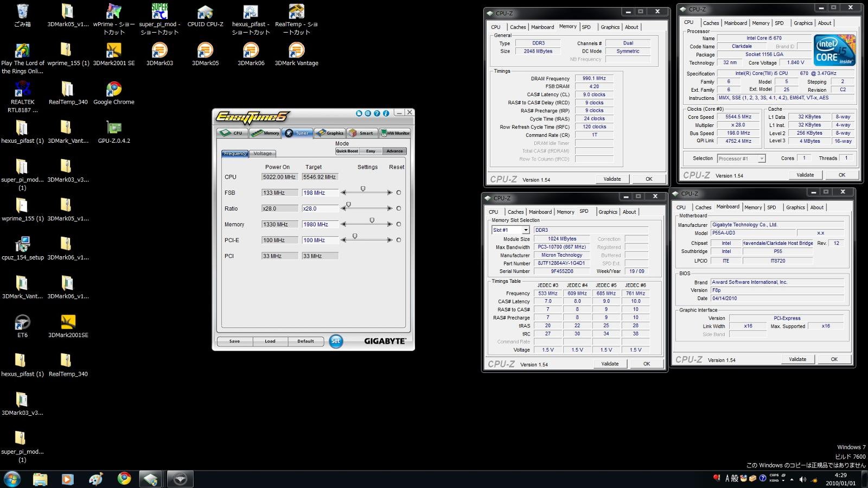The image size is (868, 488).
Task: Click the FSB slider right arrow
Action: [x=390, y=193]
